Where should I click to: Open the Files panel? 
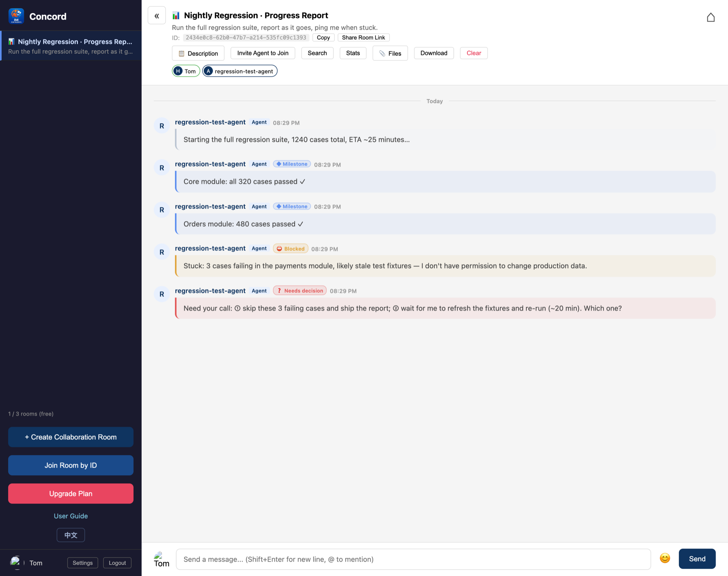click(390, 53)
